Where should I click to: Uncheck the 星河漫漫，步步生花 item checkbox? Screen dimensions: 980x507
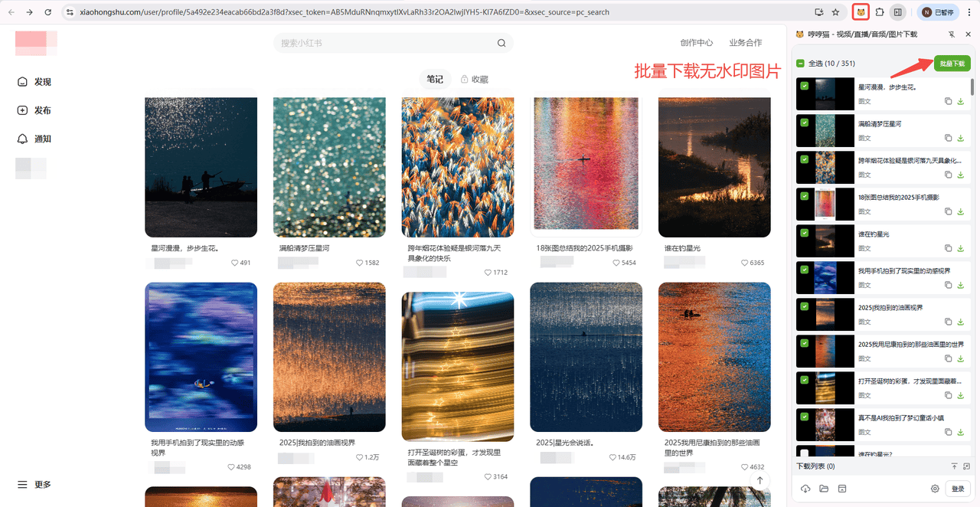[x=804, y=86]
